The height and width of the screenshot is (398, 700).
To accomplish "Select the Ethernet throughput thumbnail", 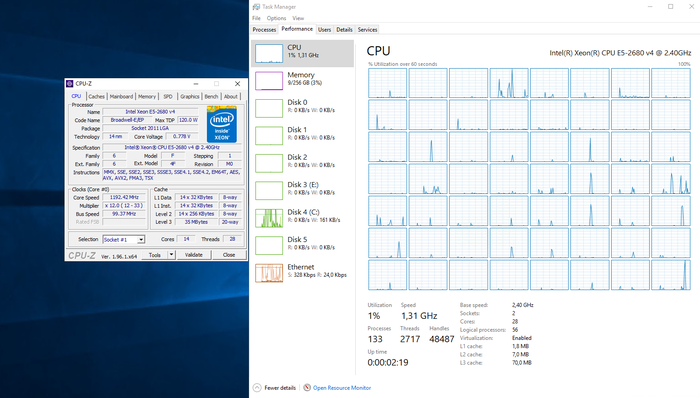I will pyautogui.click(x=269, y=273).
